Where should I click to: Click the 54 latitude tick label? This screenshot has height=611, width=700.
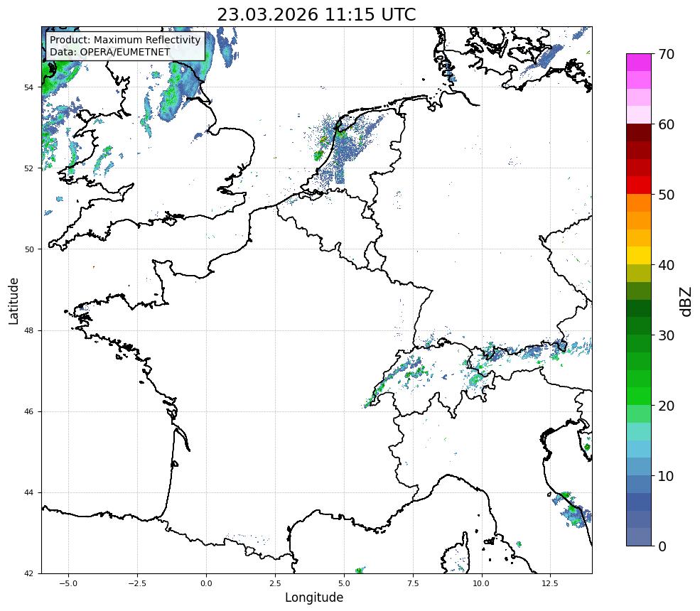(28, 87)
